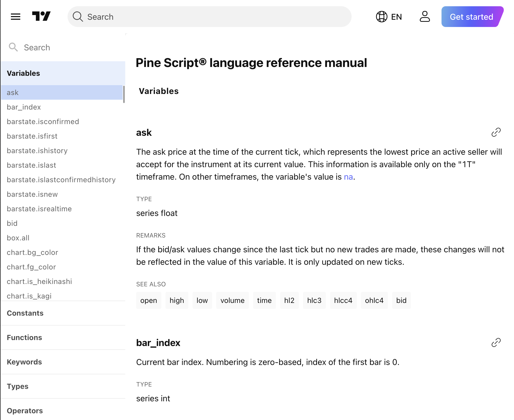514x420 pixels.
Task: Open the Keywords section
Action: [x=24, y=362]
